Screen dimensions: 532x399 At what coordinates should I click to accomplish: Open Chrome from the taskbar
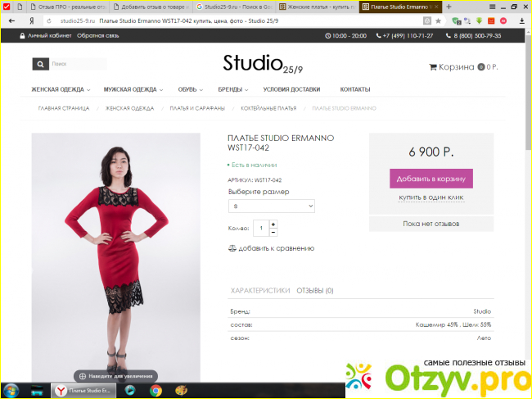coord(156,391)
